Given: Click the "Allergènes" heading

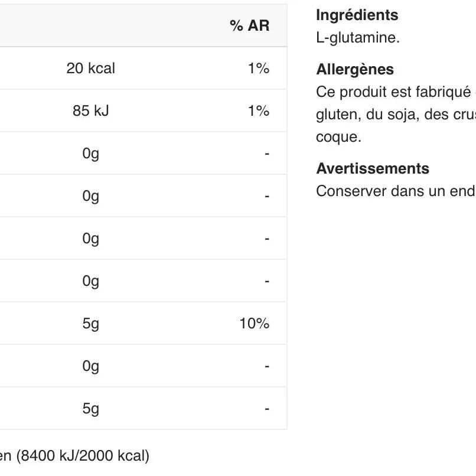Looking at the screenshot, I should [x=354, y=70].
